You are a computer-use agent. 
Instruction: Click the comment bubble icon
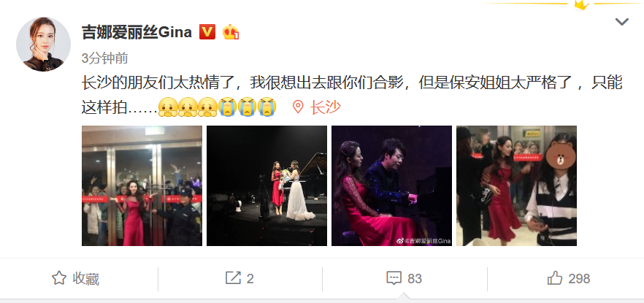tap(394, 278)
